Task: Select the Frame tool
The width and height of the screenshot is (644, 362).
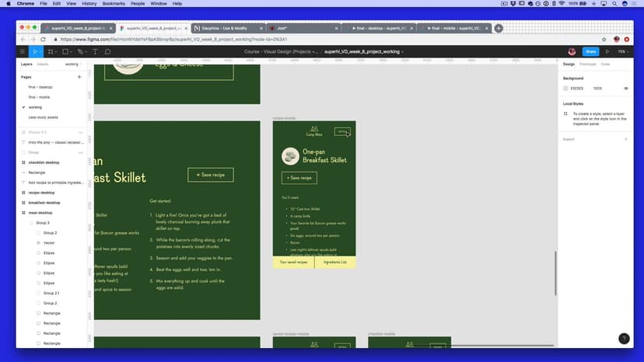Action: pos(51,52)
